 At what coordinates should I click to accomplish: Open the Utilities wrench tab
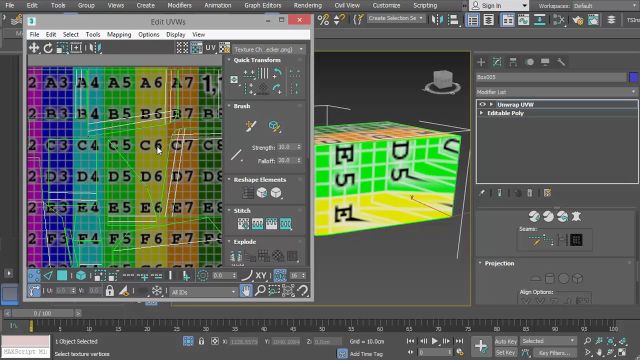(561, 62)
